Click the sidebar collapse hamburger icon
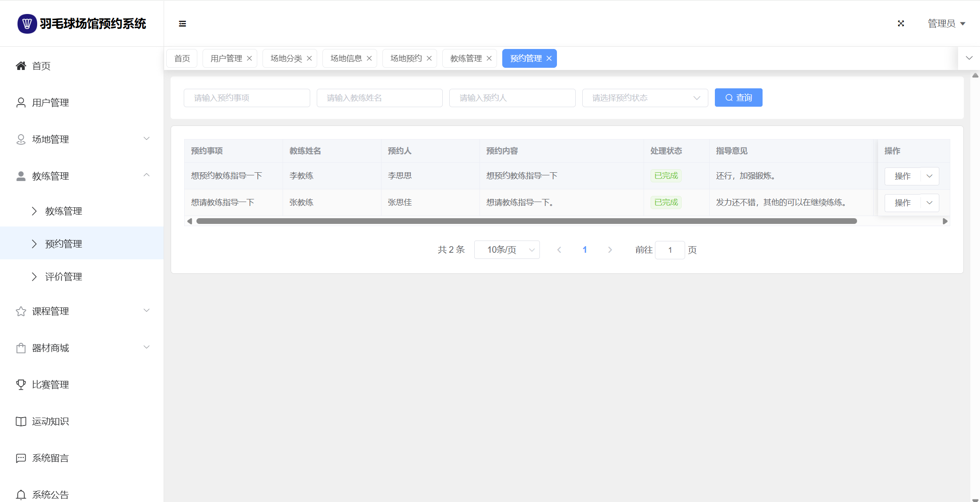Viewport: 980px width, 502px height. tap(182, 24)
